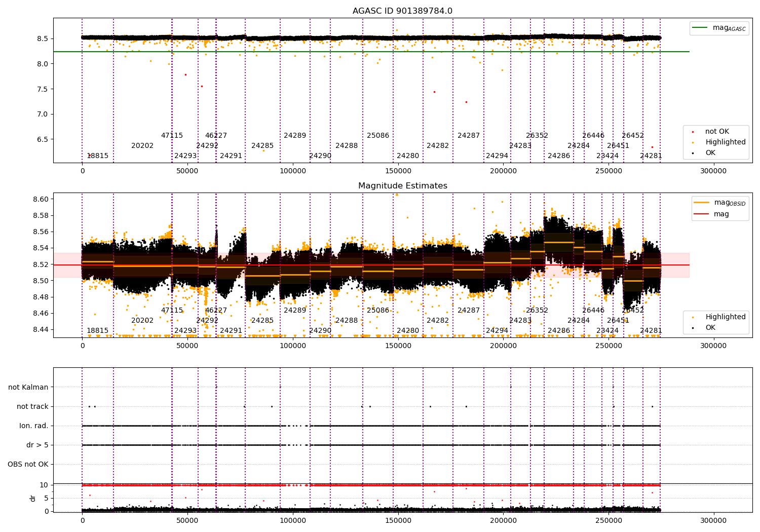Click OBSID label 24281 in top plot

tap(651, 156)
